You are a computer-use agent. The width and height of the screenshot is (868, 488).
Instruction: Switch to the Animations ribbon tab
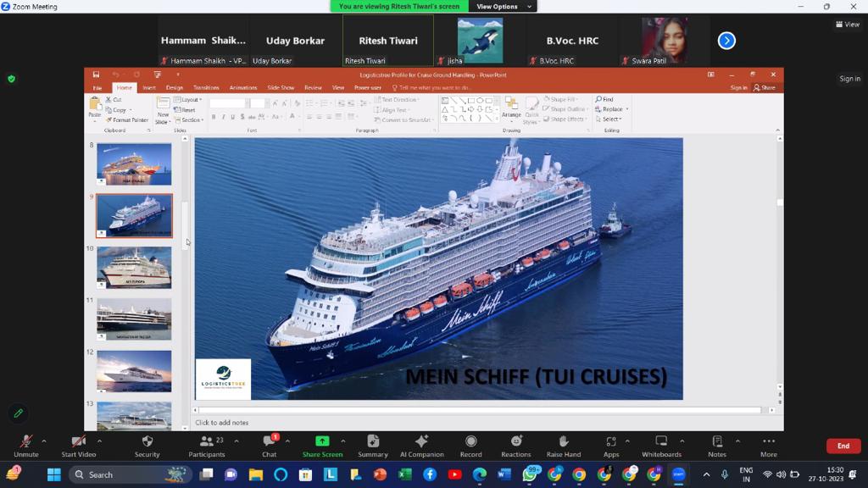click(x=243, y=88)
